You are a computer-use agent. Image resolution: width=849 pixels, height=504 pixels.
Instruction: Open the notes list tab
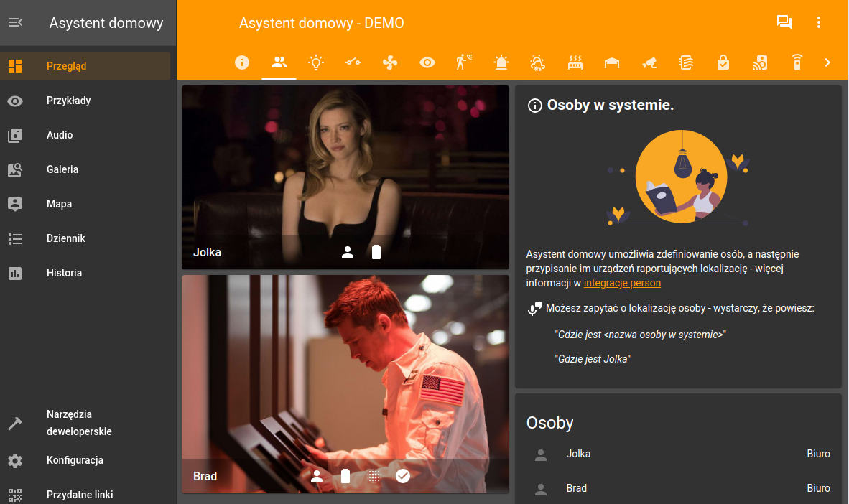click(x=686, y=62)
